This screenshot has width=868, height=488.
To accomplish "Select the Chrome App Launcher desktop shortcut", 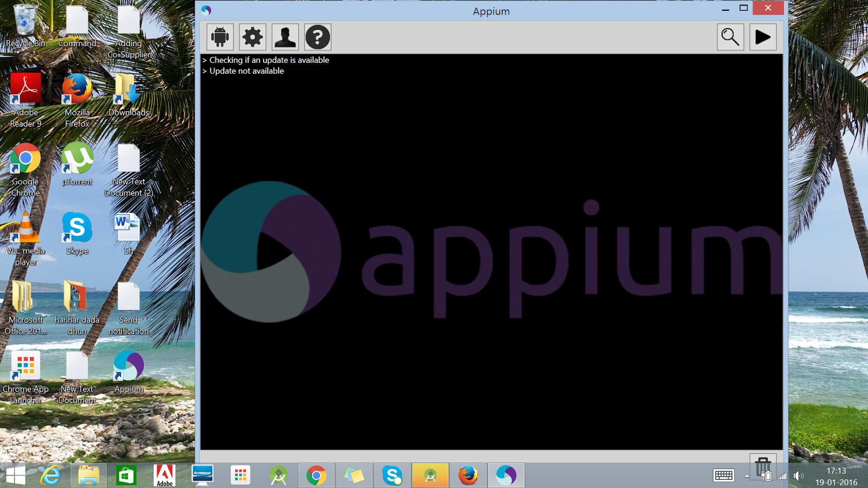I will click(25, 377).
